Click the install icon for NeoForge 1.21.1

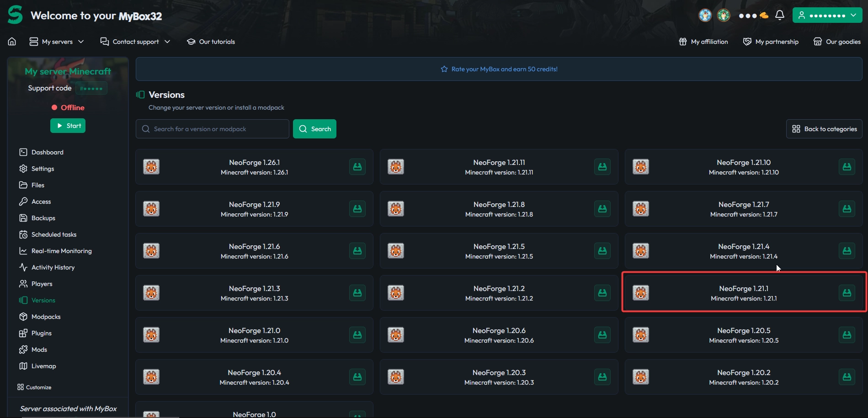(847, 293)
